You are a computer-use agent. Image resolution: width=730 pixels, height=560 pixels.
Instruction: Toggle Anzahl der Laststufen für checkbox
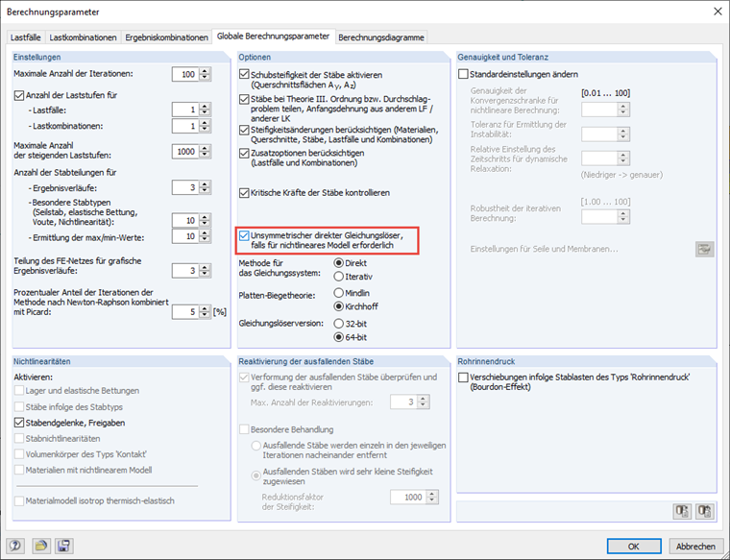tap(18, 95)
